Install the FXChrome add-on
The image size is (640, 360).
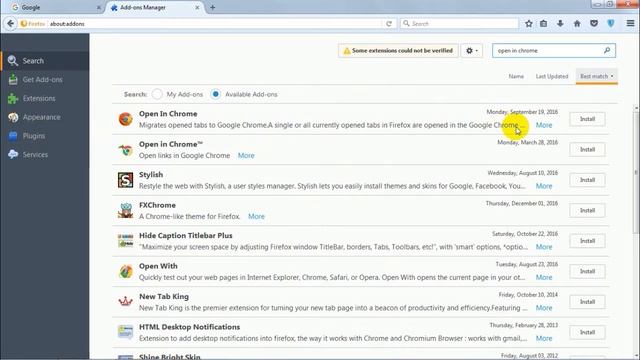(587, 211)
